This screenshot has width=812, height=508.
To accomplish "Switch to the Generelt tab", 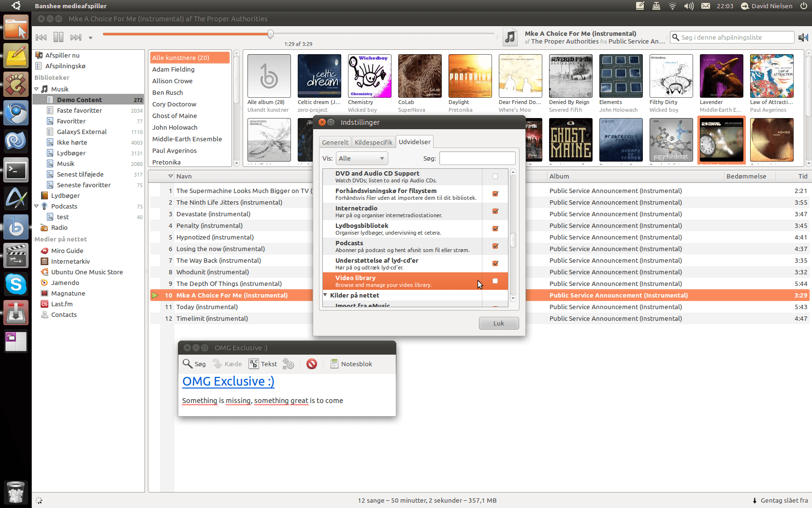I will pyautogui.click(x=335, y=142).
